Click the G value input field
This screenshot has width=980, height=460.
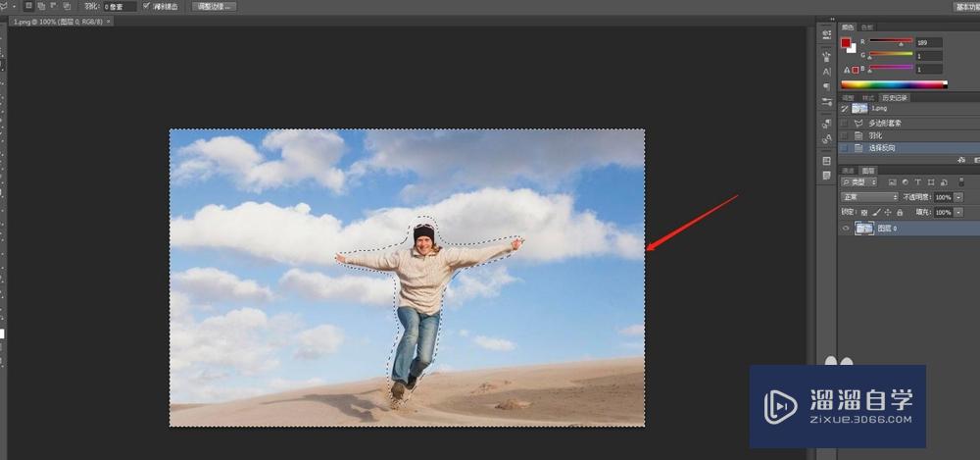point(929,56)
